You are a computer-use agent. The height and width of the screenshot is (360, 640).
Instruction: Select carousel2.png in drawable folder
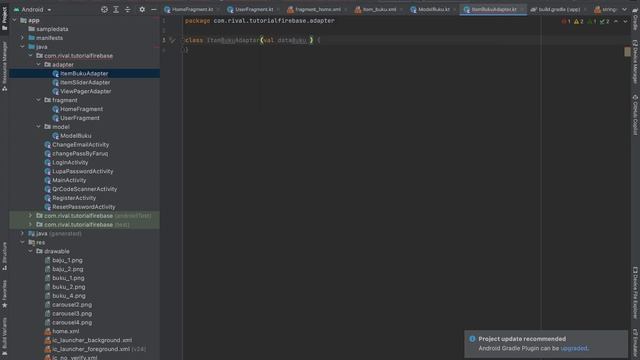click(68, 304)
